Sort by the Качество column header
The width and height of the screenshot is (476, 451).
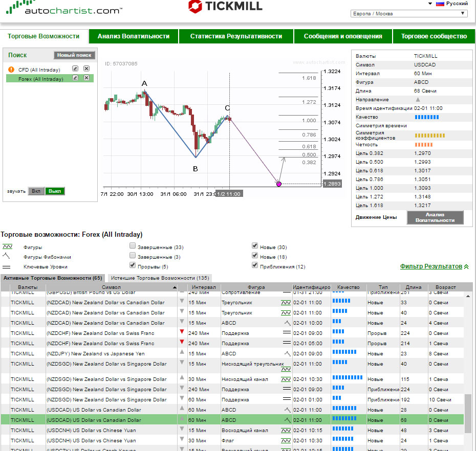(348, 287)
